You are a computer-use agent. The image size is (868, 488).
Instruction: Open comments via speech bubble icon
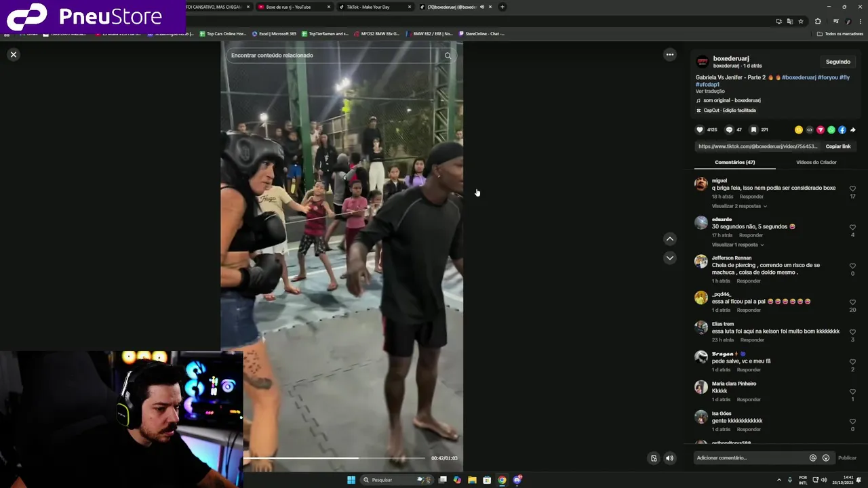729,129
